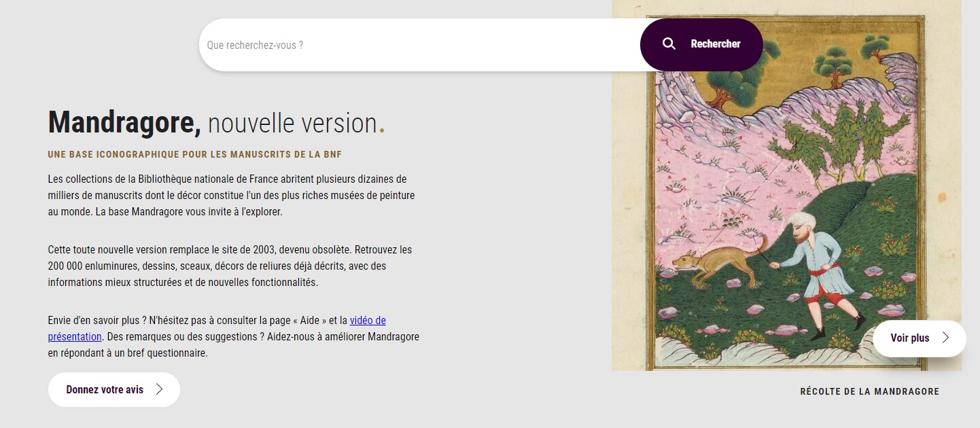Click the golden period after 'version'
980x428 pixels.
382,130
